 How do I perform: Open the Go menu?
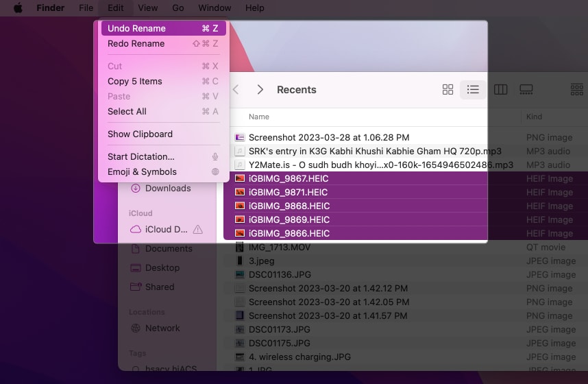click(x=178, y=8)
